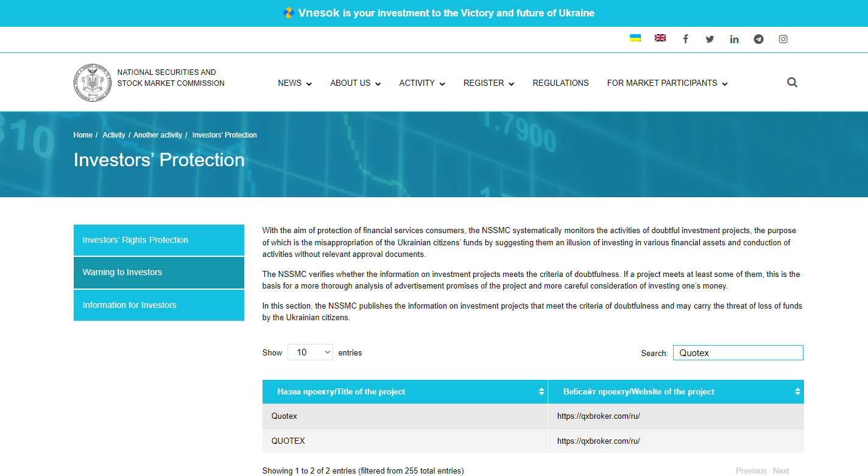Go to Home breadcrumb link
This screenshot has height=476, width=868.
83,135
